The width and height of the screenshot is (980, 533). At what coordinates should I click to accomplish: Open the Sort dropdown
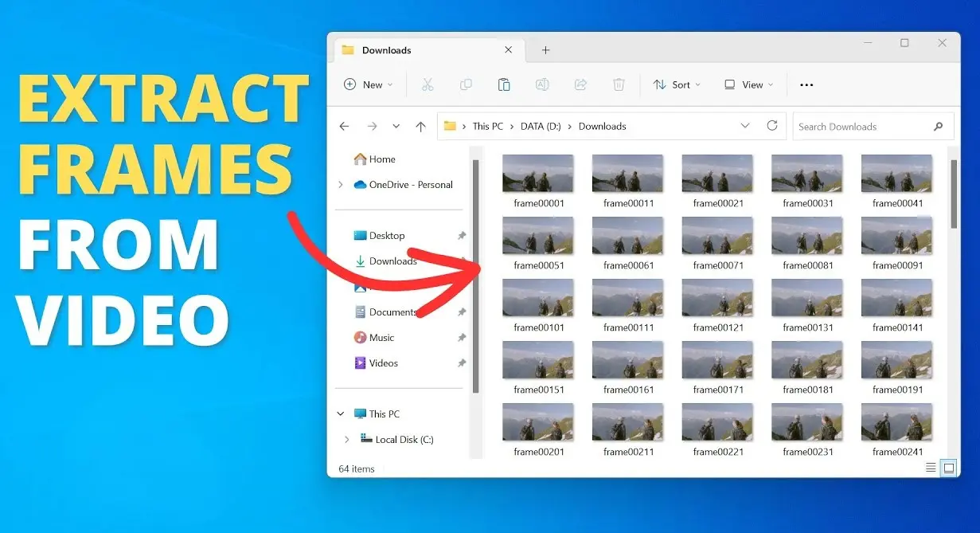677,84
